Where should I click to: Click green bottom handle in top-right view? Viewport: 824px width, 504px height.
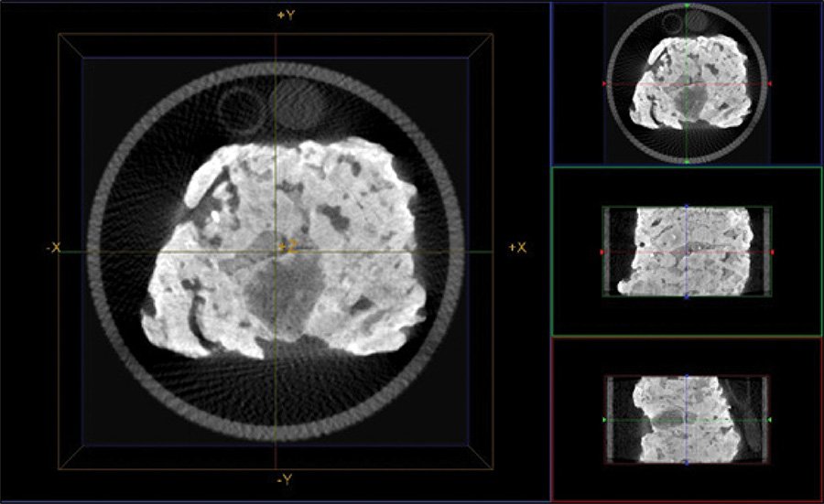coord(687,161)
